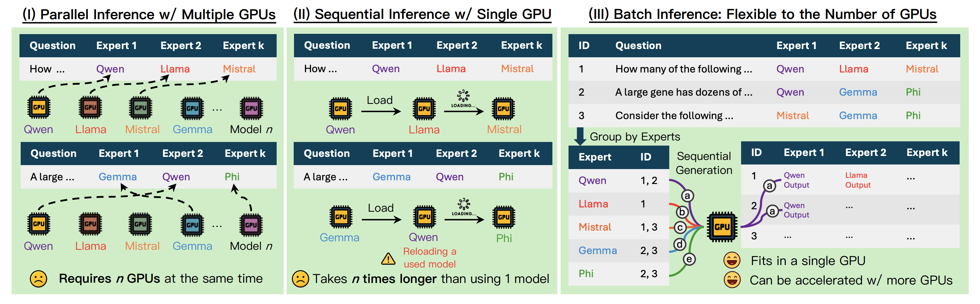Click the 'Consider the following ...' question
Viewport: 980px width, 304px height.
click(x=674, y=115)
